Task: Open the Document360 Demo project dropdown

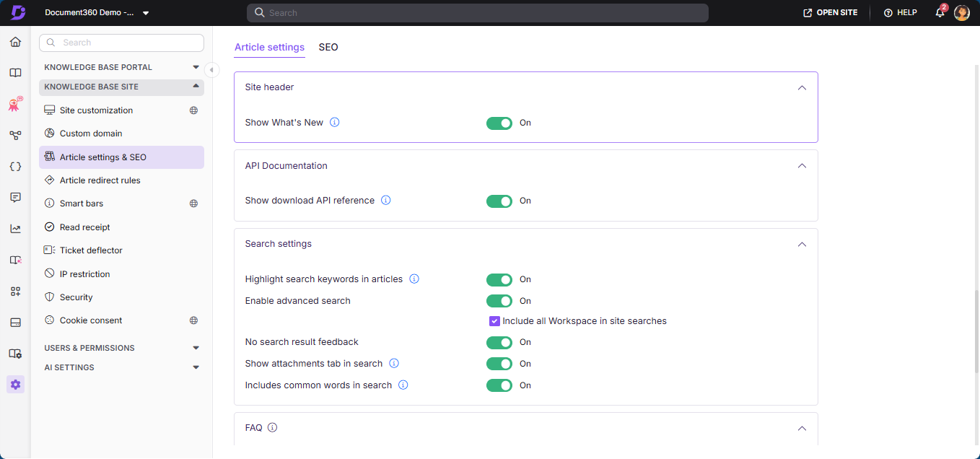Action: point(97,13)
